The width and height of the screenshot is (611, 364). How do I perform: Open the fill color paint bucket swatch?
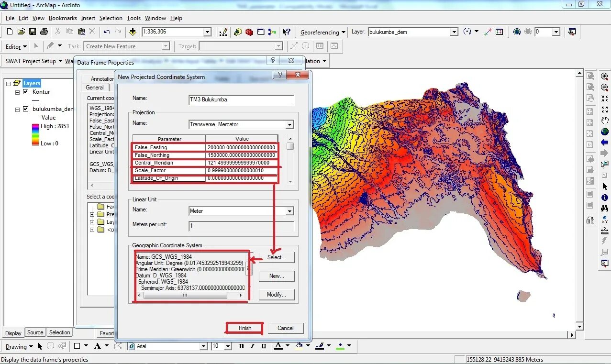pos(300,346)
